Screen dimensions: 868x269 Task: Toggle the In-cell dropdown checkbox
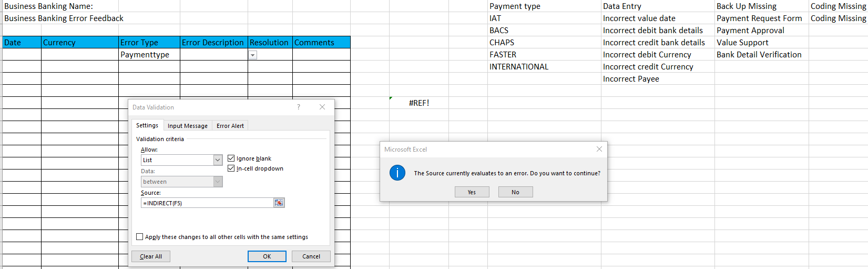231,168
